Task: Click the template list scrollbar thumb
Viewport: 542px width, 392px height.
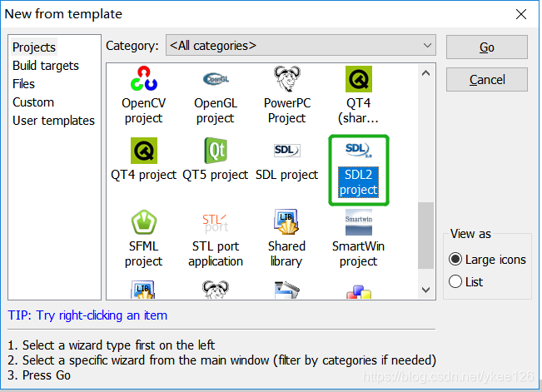Action: pyautogui.click(x=426, y=235)
